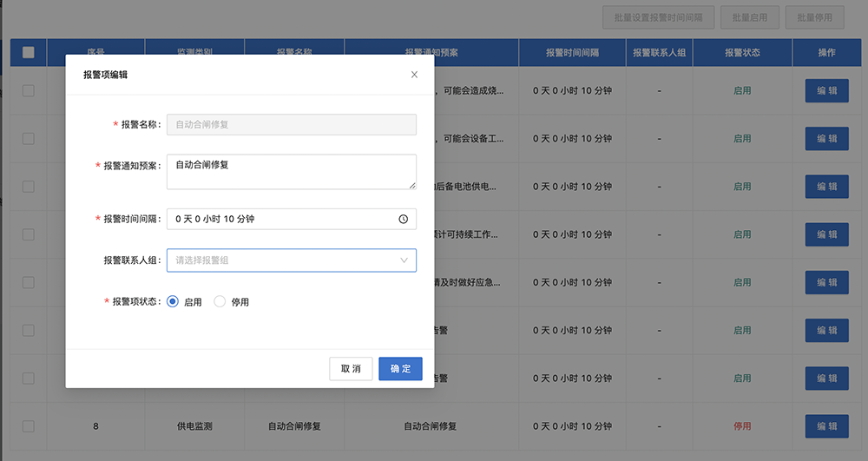Click into the 报警通知预案 text area
Viewport: 868px width, 461px height.
pos(291,172)
